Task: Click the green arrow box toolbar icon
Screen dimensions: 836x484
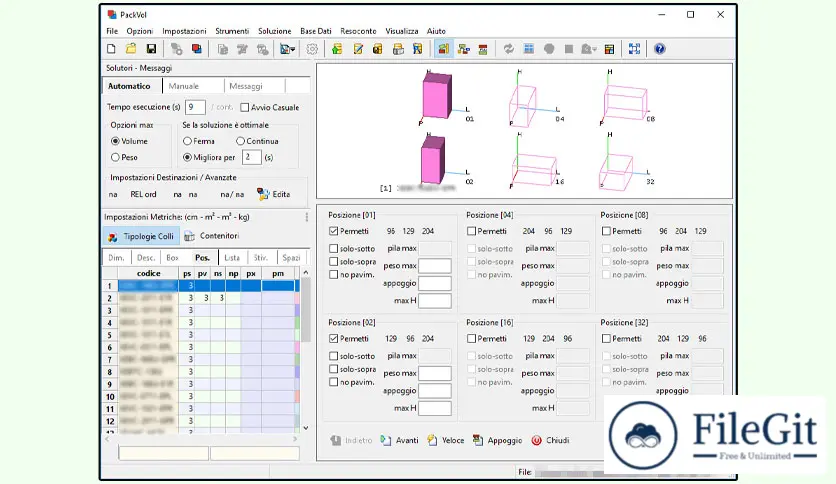Action: [337, 49]
